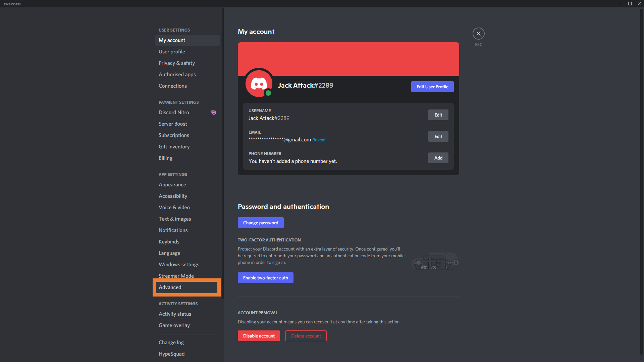Click the Discord avatar profile picture
The width and height of the screenshot is (644, 362).
(x=259, y=84)
